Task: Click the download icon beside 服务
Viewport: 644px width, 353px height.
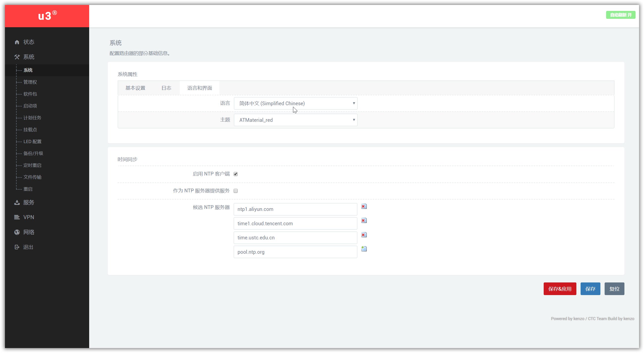Action: point(17,202)
